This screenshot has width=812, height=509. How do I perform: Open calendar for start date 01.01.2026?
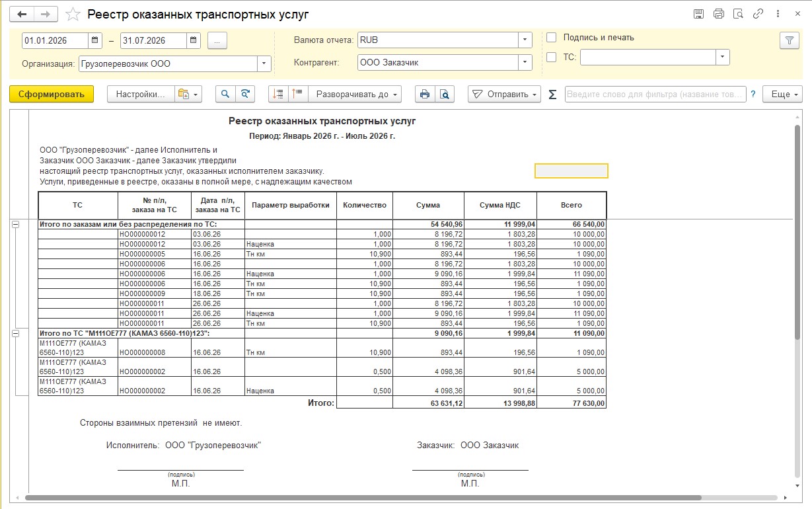[96, 40]
